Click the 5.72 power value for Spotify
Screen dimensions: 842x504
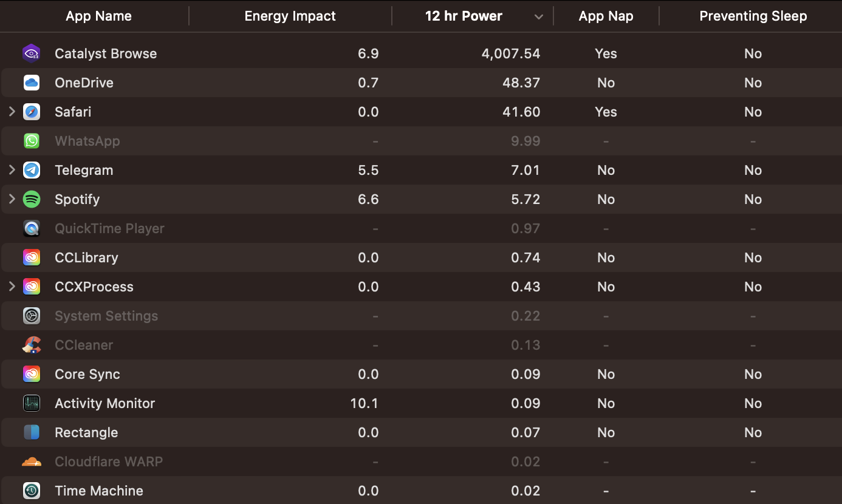coord(526,199)
